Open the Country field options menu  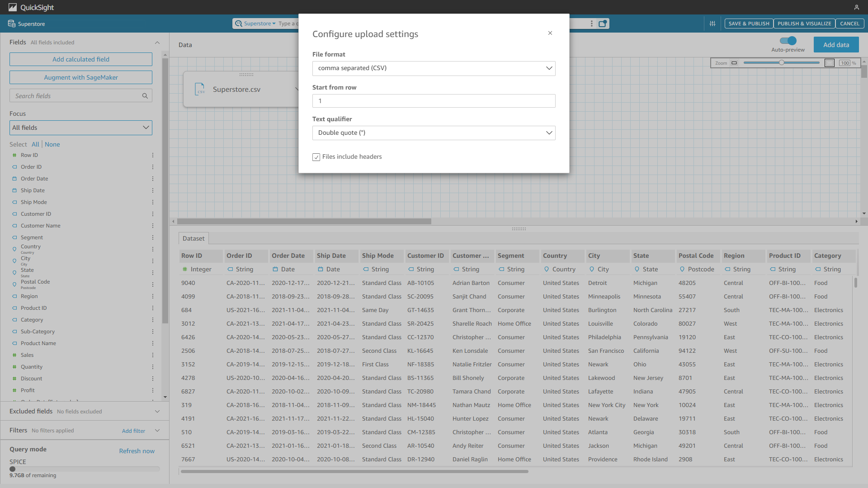(153, 249)
